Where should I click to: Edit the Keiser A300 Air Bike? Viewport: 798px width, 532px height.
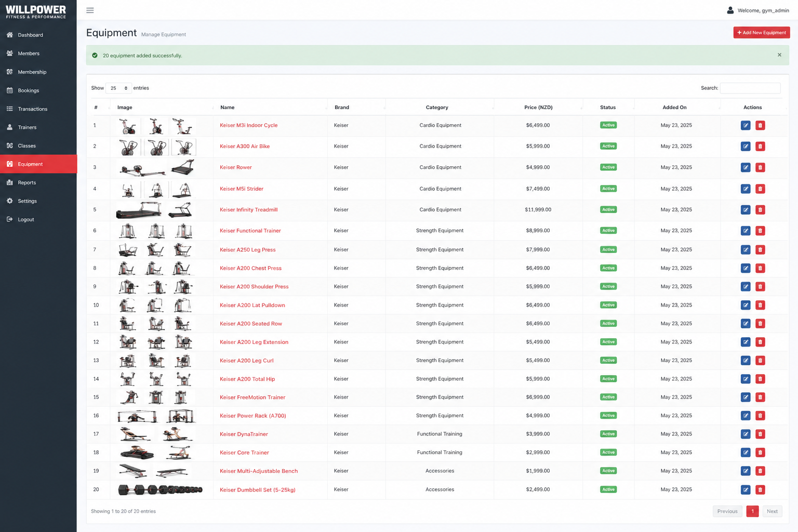click(746, 147)
